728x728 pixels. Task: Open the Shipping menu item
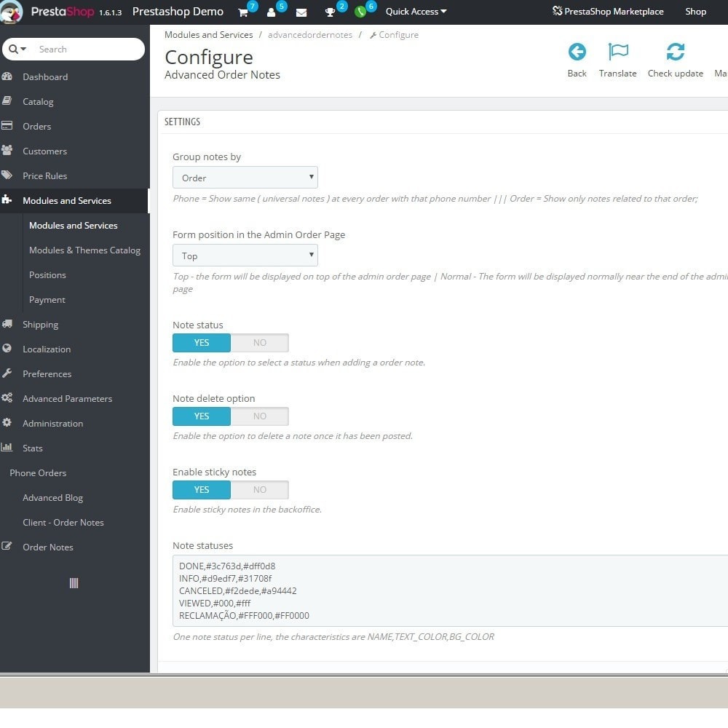tap(40, 325)
